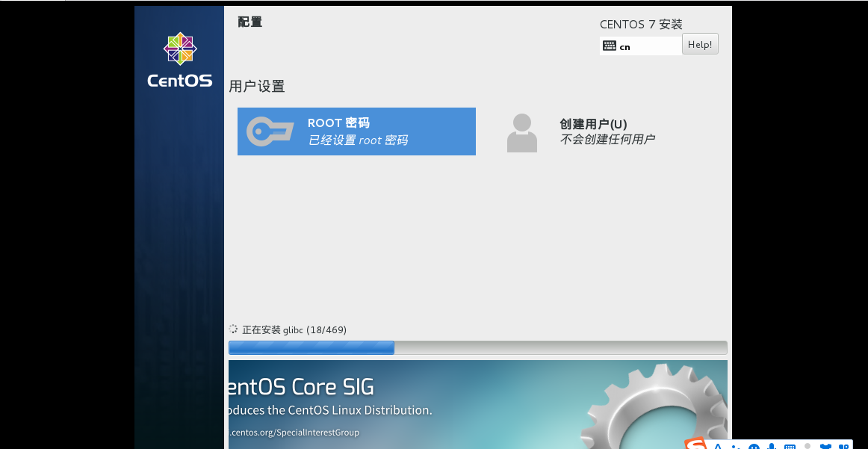Click the Help! button
This screenshot has height=449, width=868.
click(x=700, y=44)
